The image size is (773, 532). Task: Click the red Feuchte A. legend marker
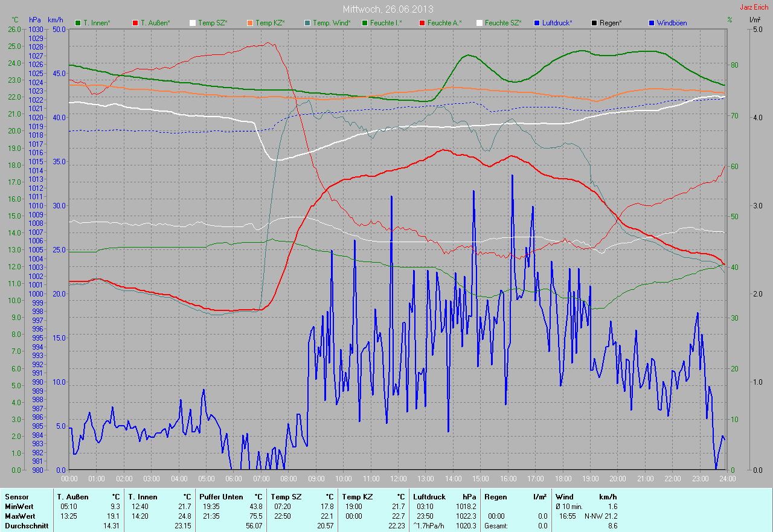tap(422, 23)
